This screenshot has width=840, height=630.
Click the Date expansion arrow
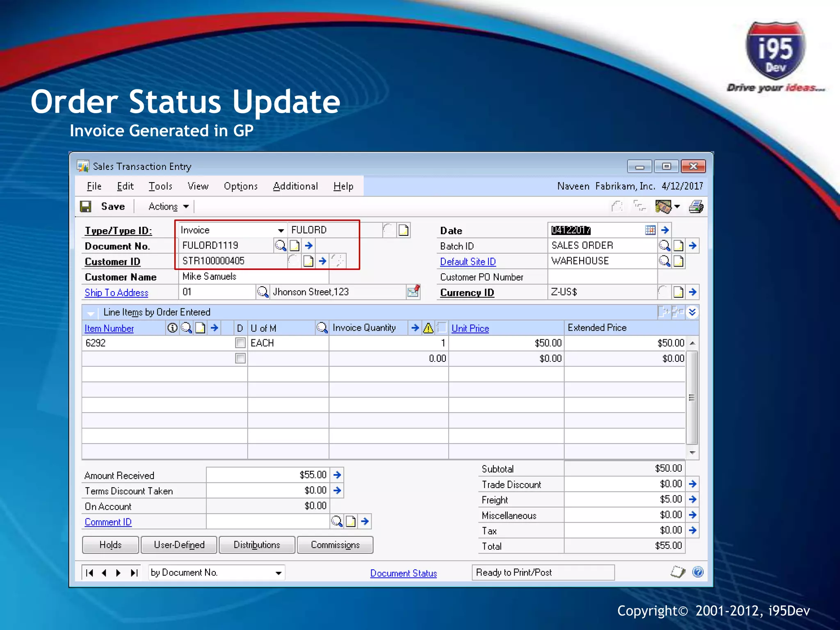point(665,230)
